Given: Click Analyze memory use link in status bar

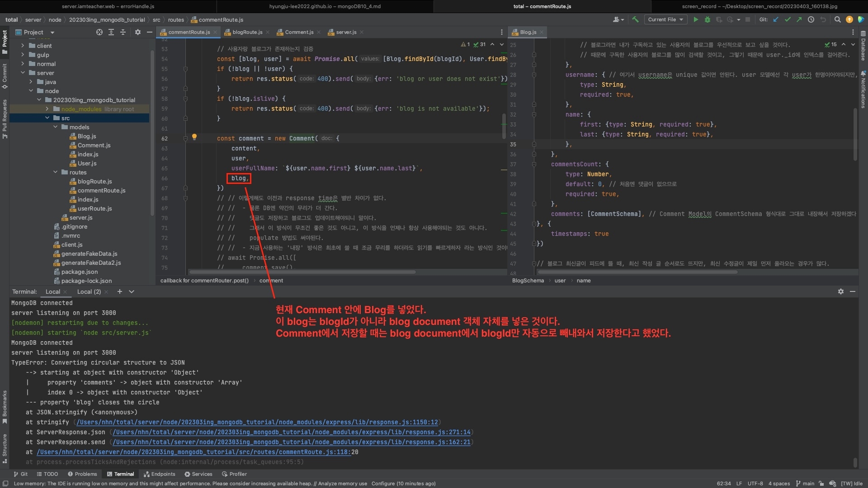Looking at the screenshot, I should pyautogui.click(x=342, y=483).
